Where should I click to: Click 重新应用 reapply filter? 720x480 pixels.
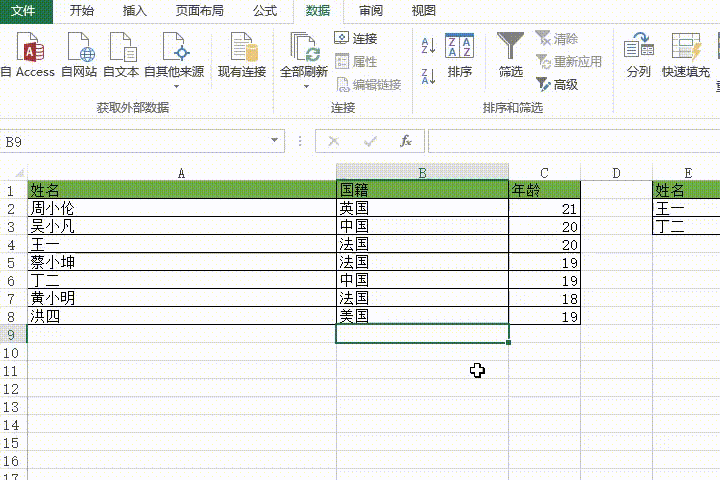coord(568,61)
